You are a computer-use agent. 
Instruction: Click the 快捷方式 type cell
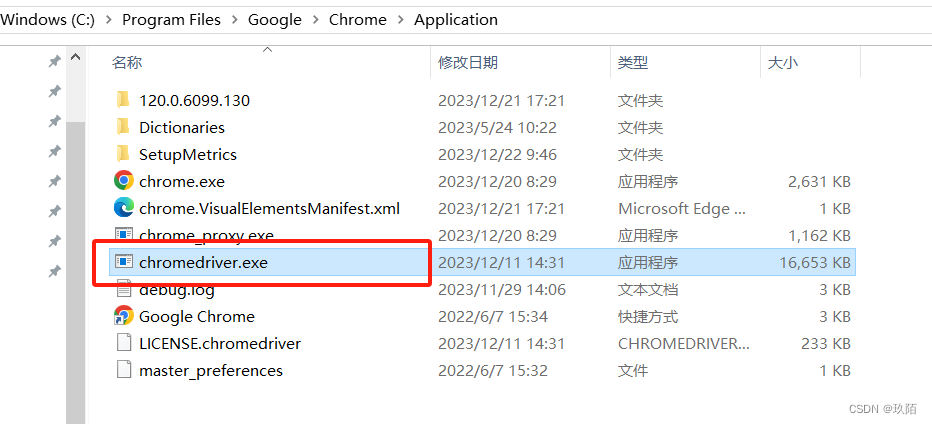tap(648, 317)
